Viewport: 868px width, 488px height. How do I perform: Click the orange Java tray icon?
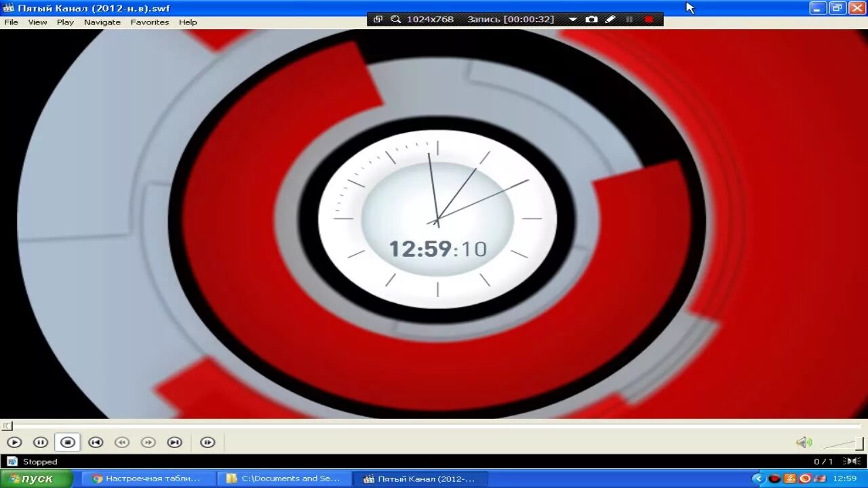coord(790,479)
